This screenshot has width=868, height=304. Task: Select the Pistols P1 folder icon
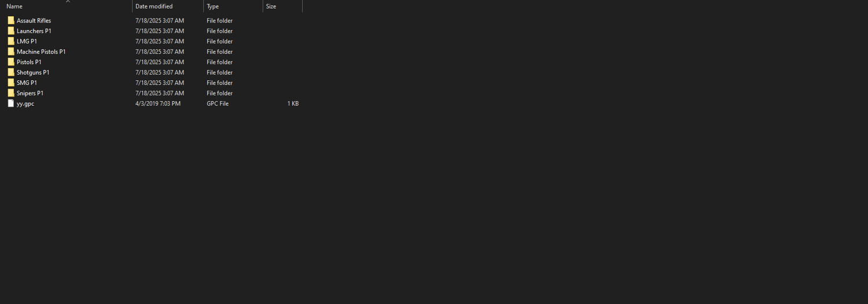10,62
